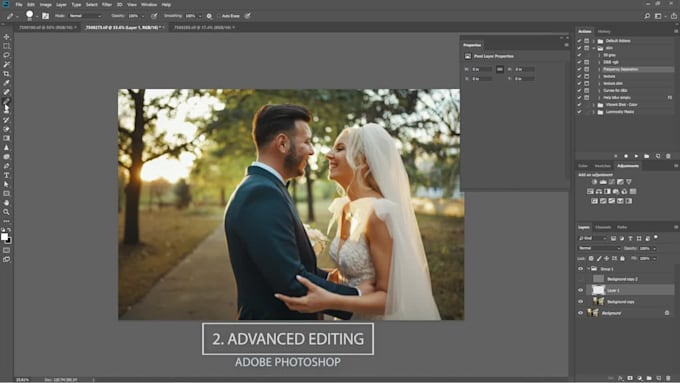680x383 pixels.
Task: Select the Crop tool
Action: pos(7,74)
